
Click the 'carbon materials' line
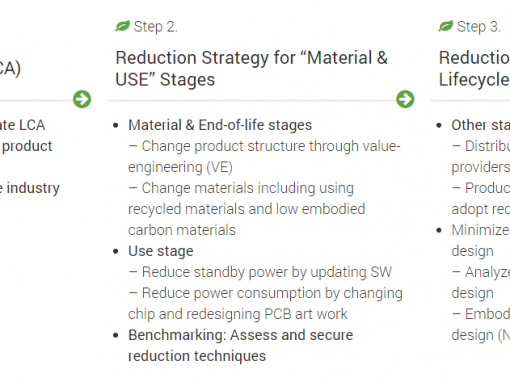pos(182,230)
